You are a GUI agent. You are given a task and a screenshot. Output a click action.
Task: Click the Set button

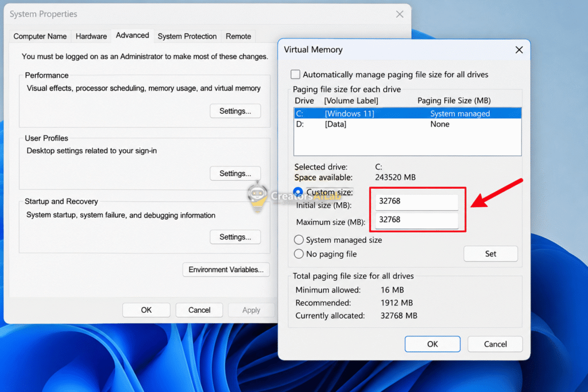click(490, 254)
